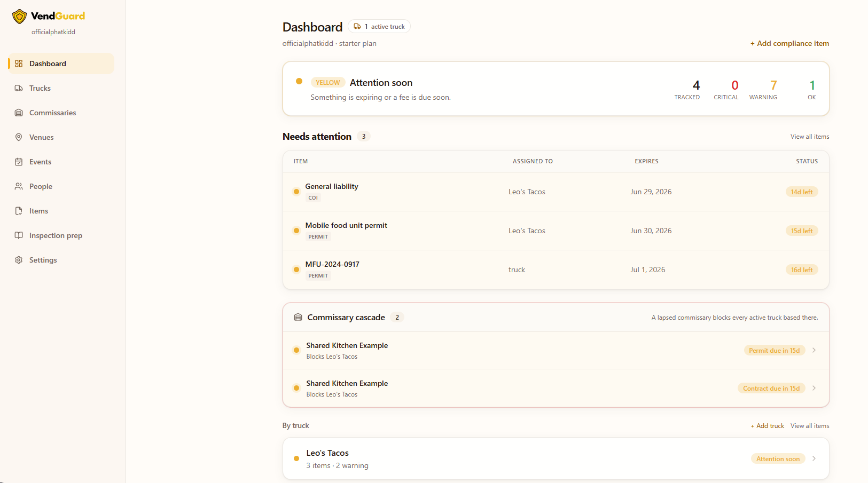The image size is (868, 483).
Task: Open People section
Action: click(61, 186)
